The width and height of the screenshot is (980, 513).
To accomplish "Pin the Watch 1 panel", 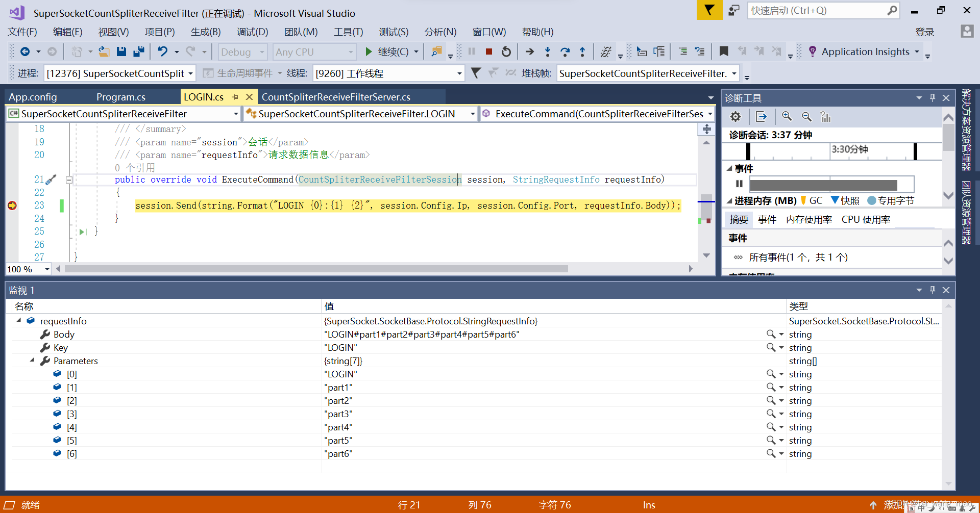I will pyautogui.click(x=933, y=290).
